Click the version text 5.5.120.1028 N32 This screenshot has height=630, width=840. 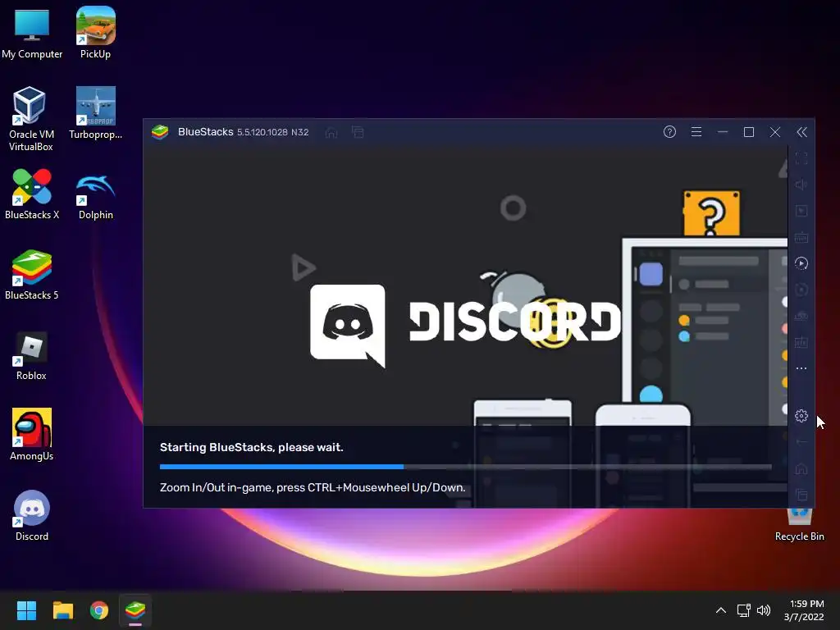point(272,132)
